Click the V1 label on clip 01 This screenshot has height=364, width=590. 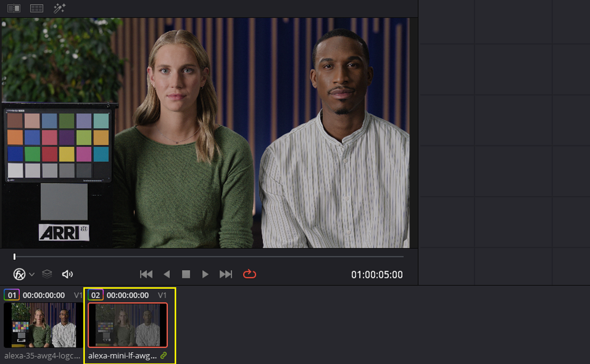(78, 295)
